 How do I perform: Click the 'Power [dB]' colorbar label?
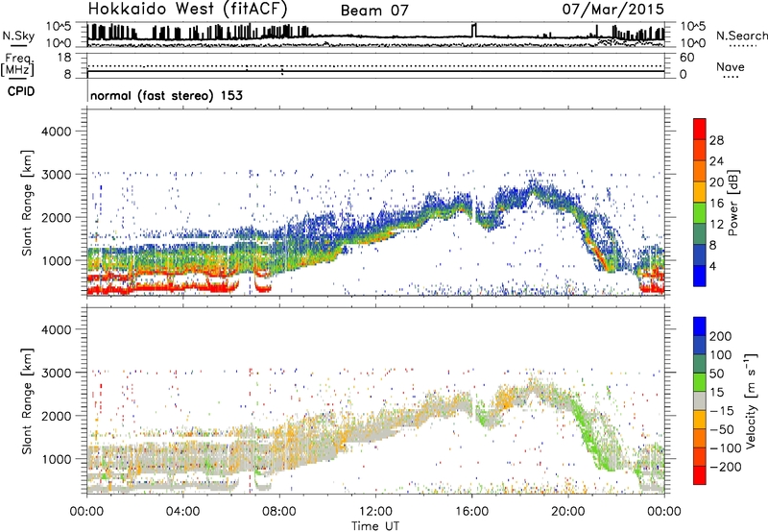coord(732,203)
